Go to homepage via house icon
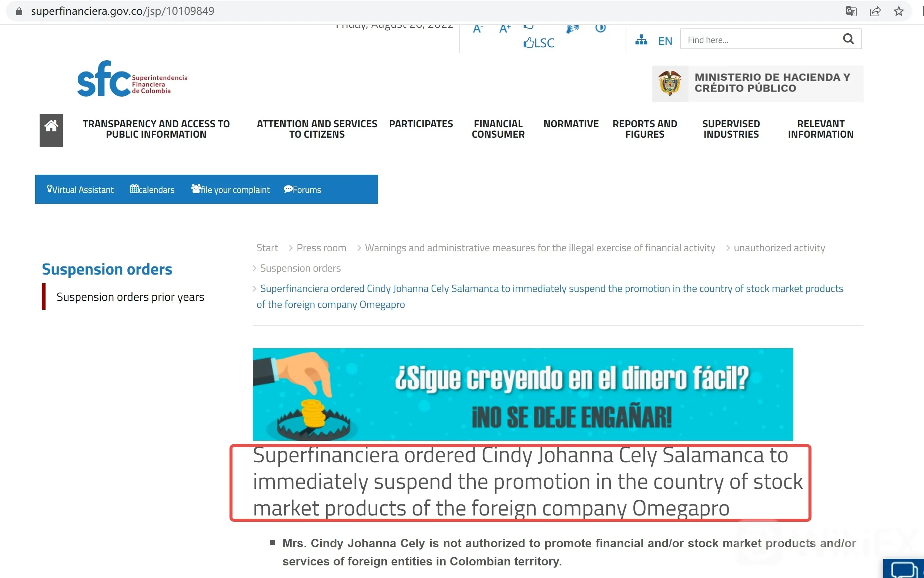 click(51, 130)
